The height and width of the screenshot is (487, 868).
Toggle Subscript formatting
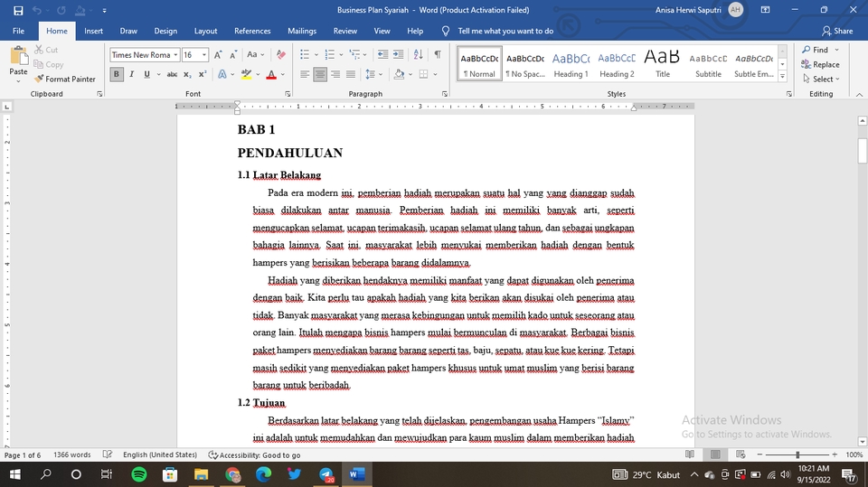(188, 74)
